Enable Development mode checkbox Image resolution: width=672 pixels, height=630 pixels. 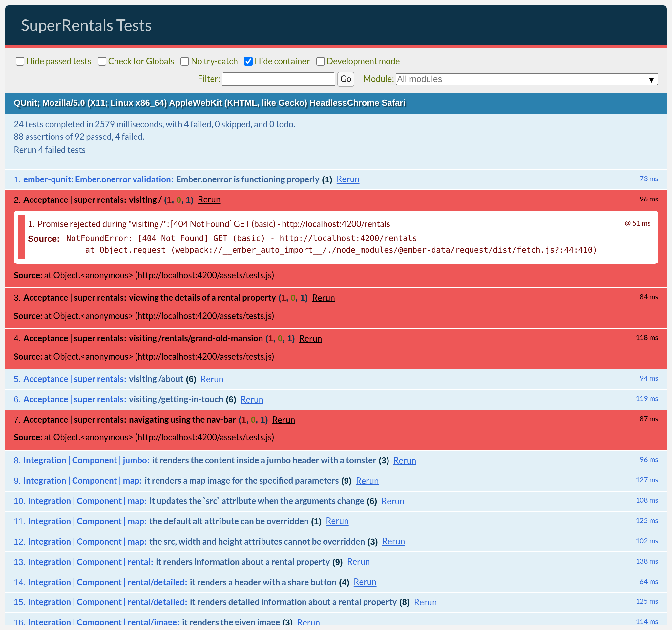coord(320,61)
